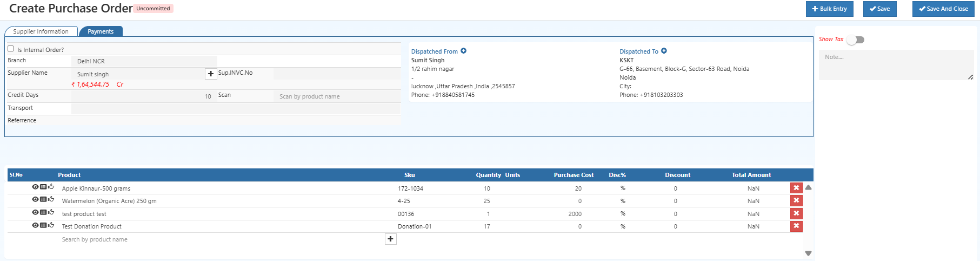The height and width of the screenshot is (261, 980).
Task: Click the Bulk Entry button
Action: pyautogui.click(x=830, y=9)
